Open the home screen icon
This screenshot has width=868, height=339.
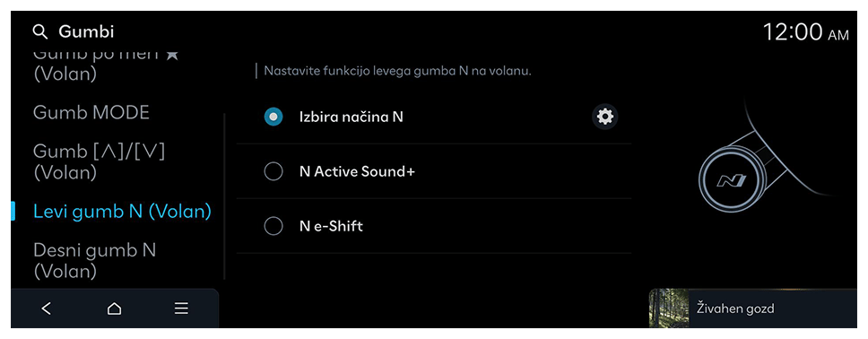114,309
